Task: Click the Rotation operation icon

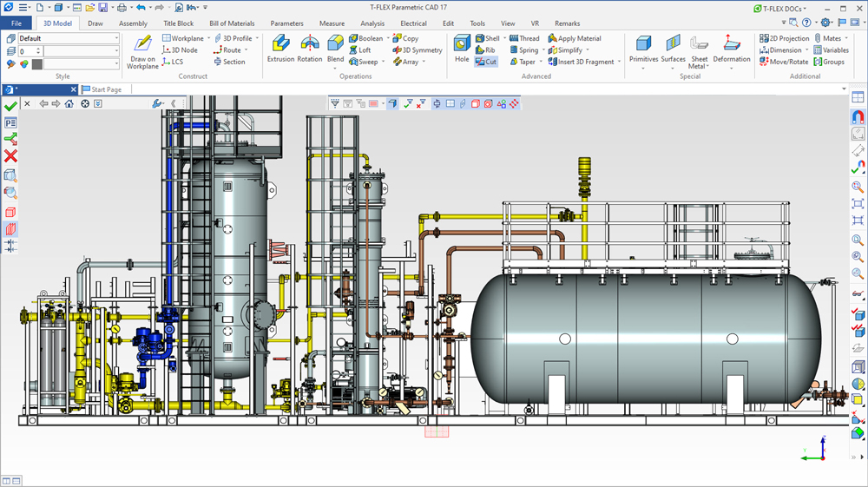Action: click(x=310, y=49)
